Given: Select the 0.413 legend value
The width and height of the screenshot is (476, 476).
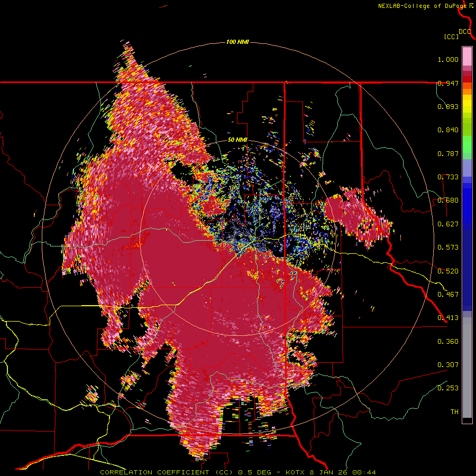Looking at the screenshot, I should (448, 318).
